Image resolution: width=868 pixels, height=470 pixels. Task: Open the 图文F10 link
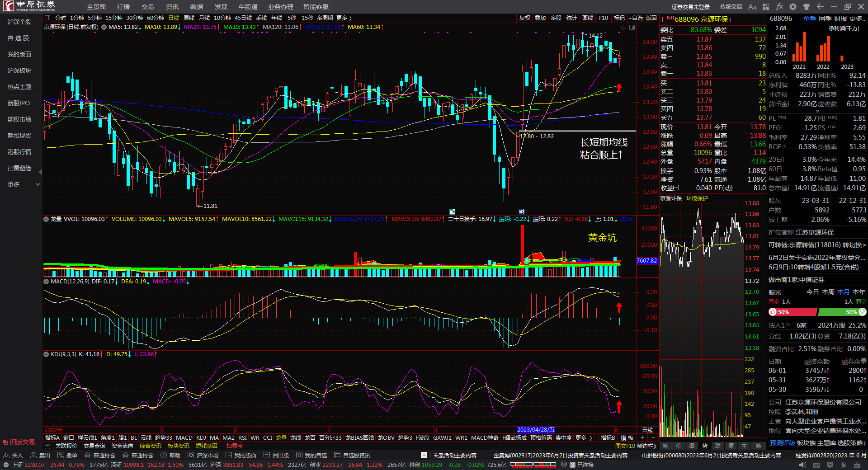point(625,446)
